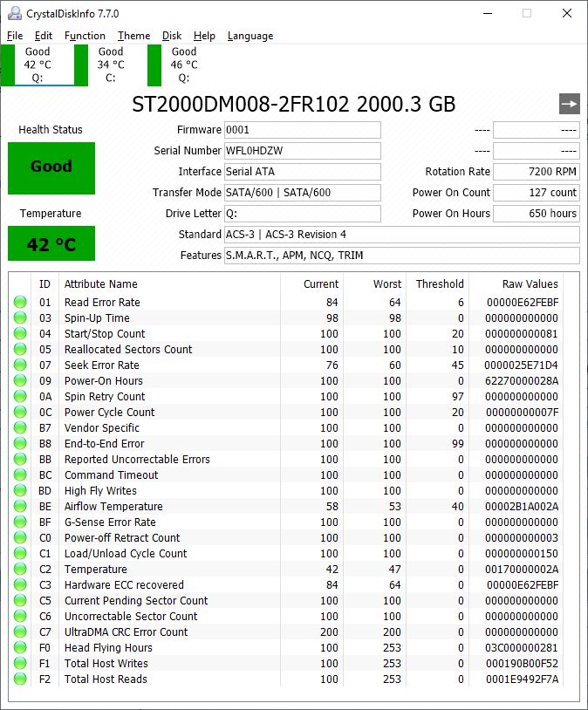Click status orb for End-to-End Error
Screen dimensions: 588x710
tap(20, 443)
